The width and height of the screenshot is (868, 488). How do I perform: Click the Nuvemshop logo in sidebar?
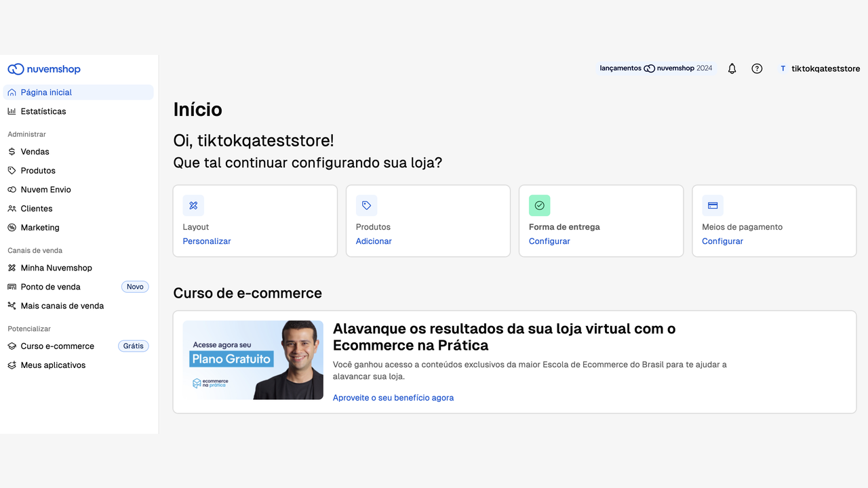[x=44, y=69]
